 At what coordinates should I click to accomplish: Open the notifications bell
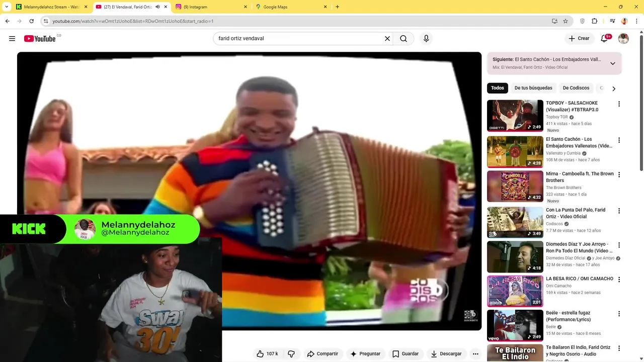click(605, 39)
